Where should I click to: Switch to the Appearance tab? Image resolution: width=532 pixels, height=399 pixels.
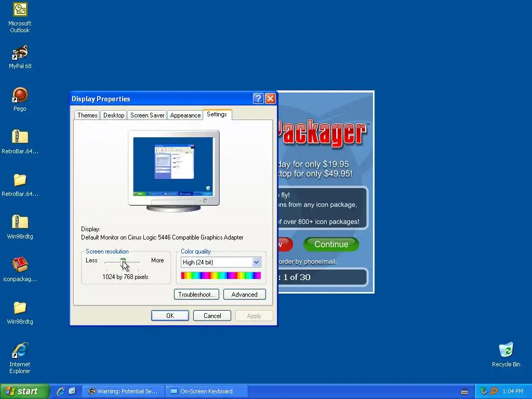point(185,115)
